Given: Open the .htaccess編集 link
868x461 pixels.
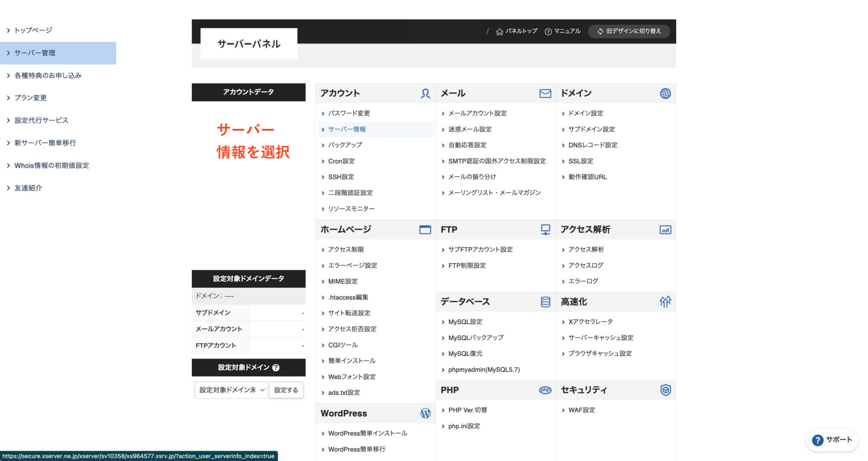Looking at the screenshot, I should [348, 298].
